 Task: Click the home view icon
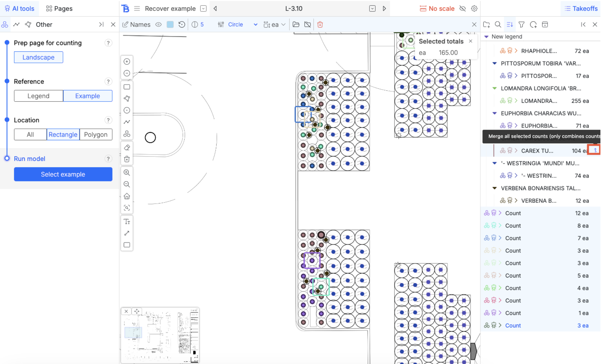pyautogui.click(x=127, y=196)
